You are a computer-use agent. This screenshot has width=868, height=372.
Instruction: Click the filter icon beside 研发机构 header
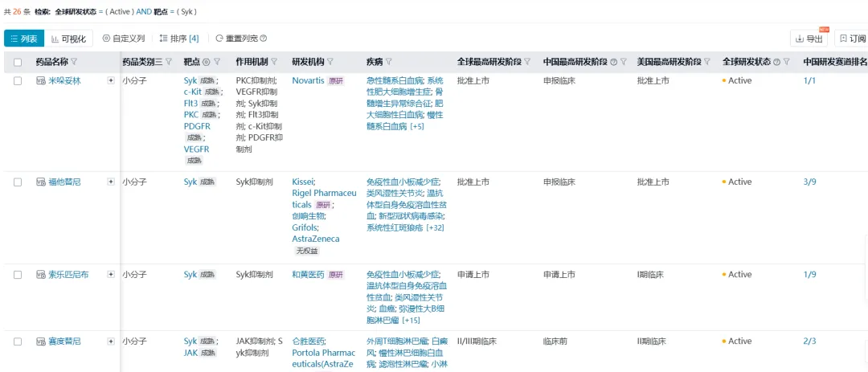(330, 62)
